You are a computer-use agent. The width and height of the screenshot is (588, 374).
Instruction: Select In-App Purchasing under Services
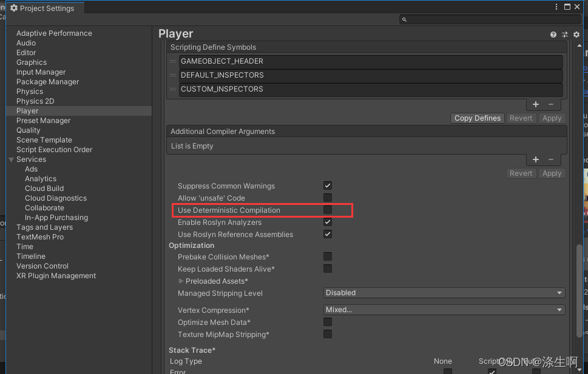point(56,218)
